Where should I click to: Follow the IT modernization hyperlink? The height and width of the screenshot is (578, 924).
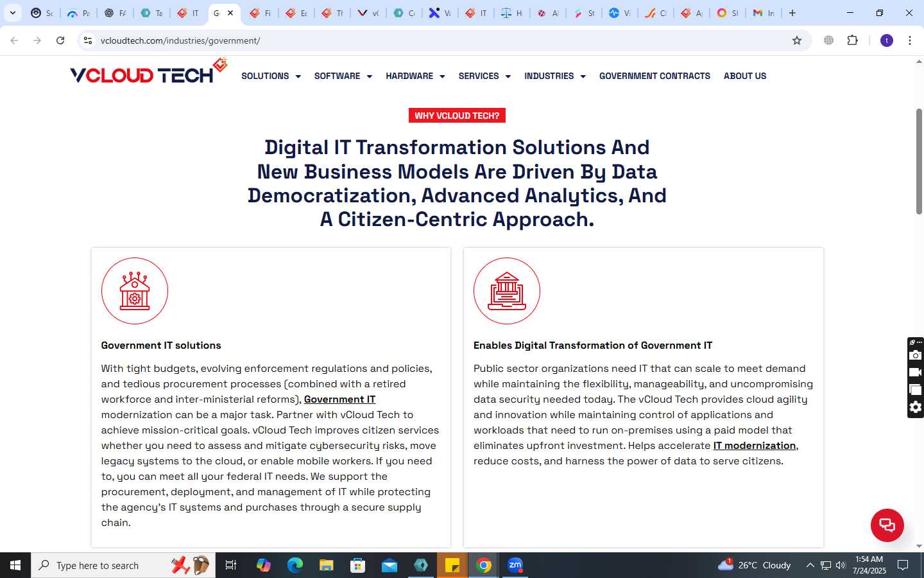755,446
